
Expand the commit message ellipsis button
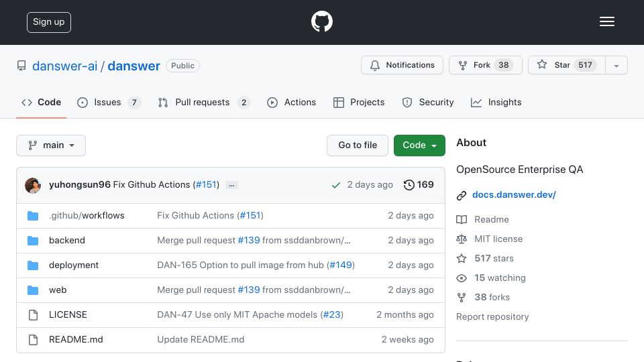[231, 185]
